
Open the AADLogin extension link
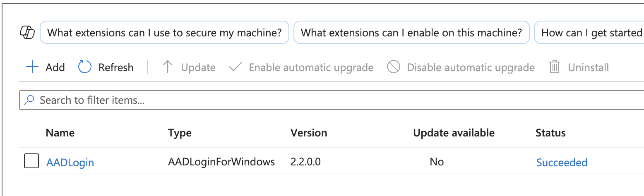(x=70, y=163)
